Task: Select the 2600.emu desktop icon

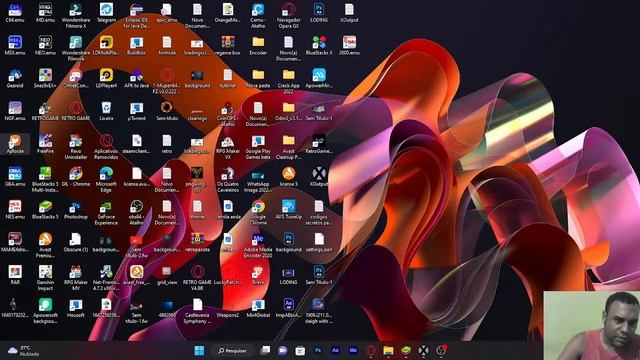Action: point(349,45)
